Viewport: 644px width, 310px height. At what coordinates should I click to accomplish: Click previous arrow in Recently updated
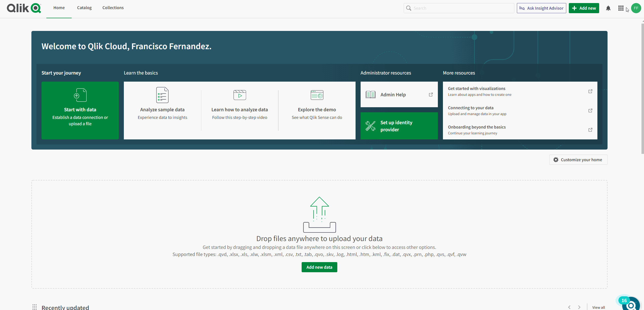569,307
